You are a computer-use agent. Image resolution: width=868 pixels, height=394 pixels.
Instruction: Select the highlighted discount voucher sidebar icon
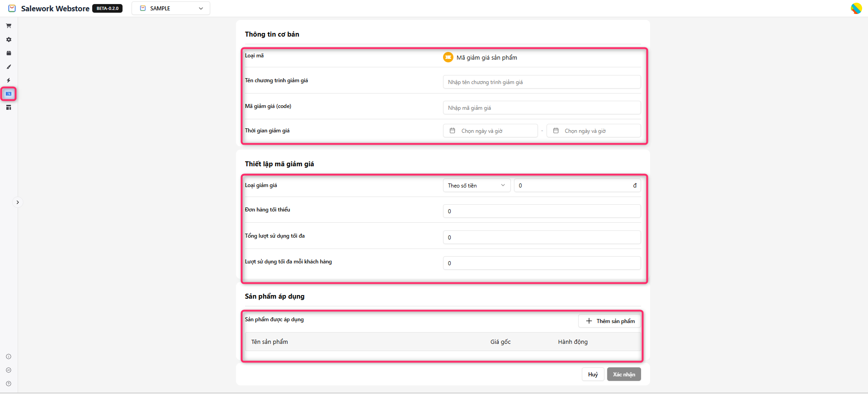9,94
